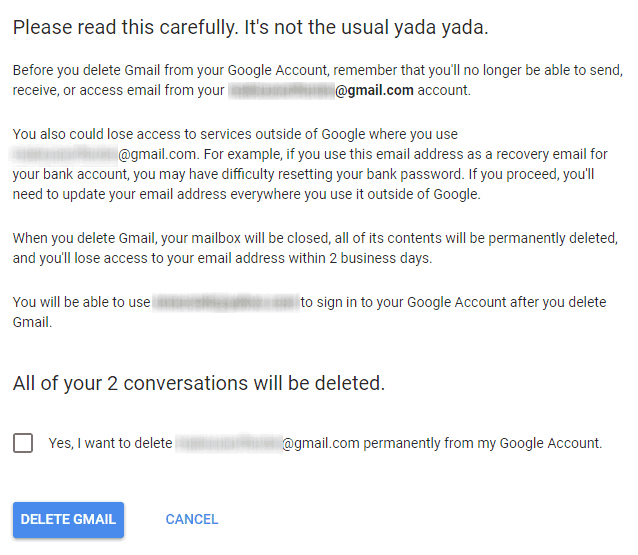
Task: Tick the confirm Gmail deletion checkbox
Action: (23, 443)
